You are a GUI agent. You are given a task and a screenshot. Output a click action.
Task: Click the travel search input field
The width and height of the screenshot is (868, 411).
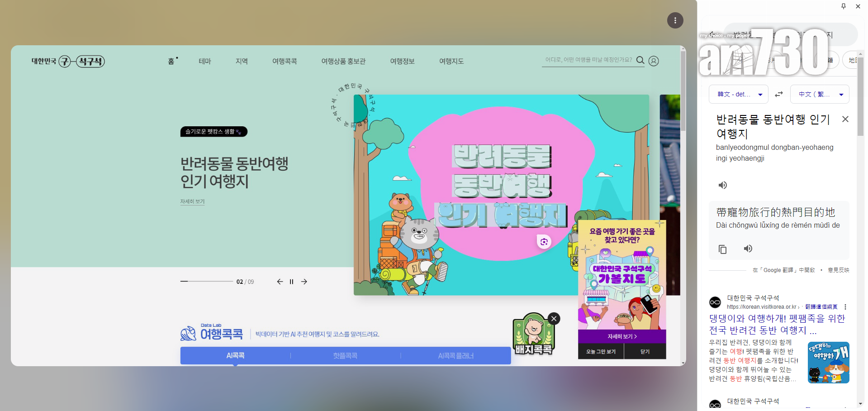pyautogui.click(x=588, y=60)
